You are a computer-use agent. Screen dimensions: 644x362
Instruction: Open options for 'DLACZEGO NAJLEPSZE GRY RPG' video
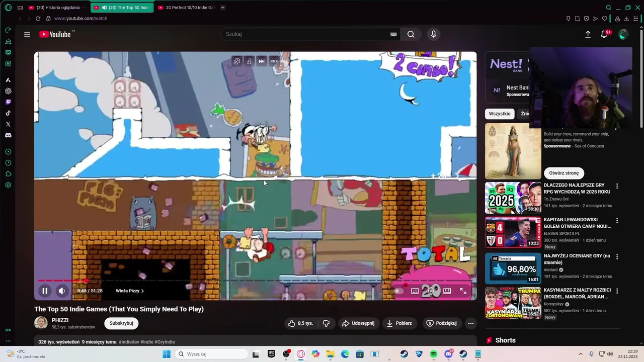[617, 186]
